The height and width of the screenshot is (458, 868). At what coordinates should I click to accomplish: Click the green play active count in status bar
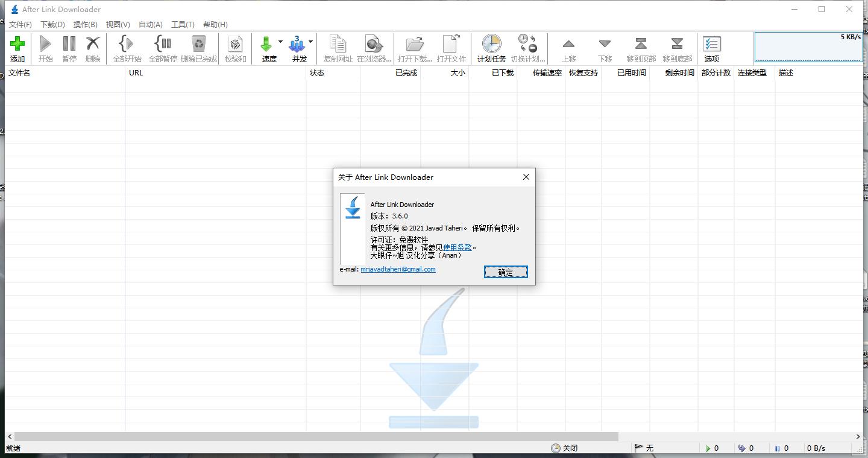[712, 448]
